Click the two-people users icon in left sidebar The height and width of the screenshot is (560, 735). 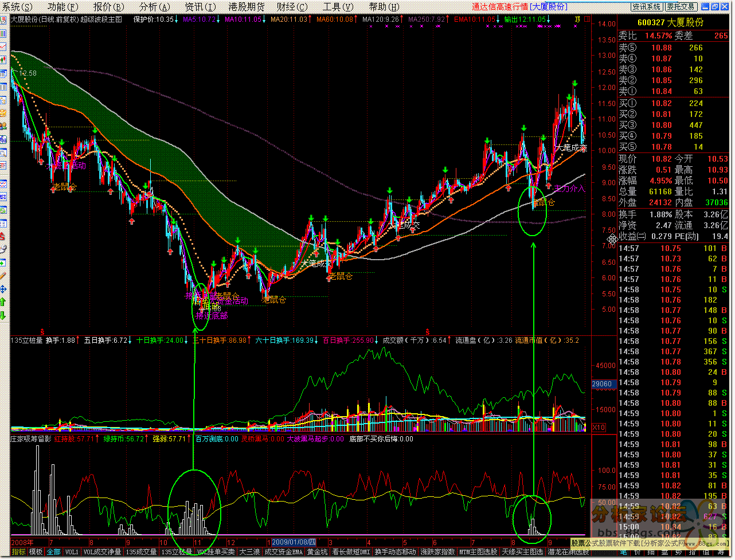(5, 126)
